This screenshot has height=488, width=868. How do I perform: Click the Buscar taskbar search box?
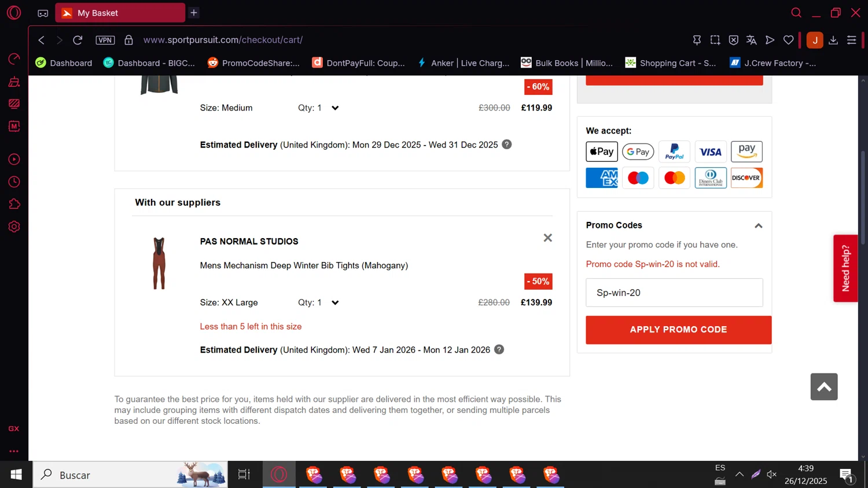pos(130,475)
